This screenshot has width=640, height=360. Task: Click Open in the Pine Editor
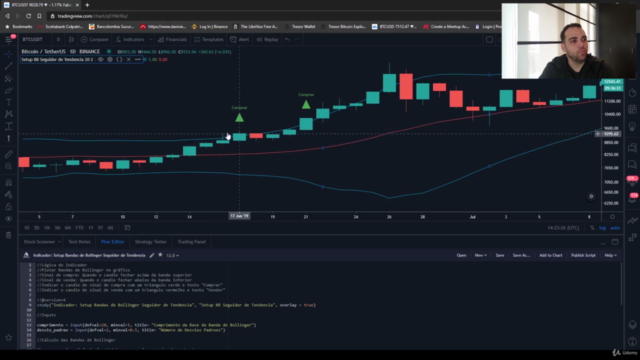coord(461,255)
